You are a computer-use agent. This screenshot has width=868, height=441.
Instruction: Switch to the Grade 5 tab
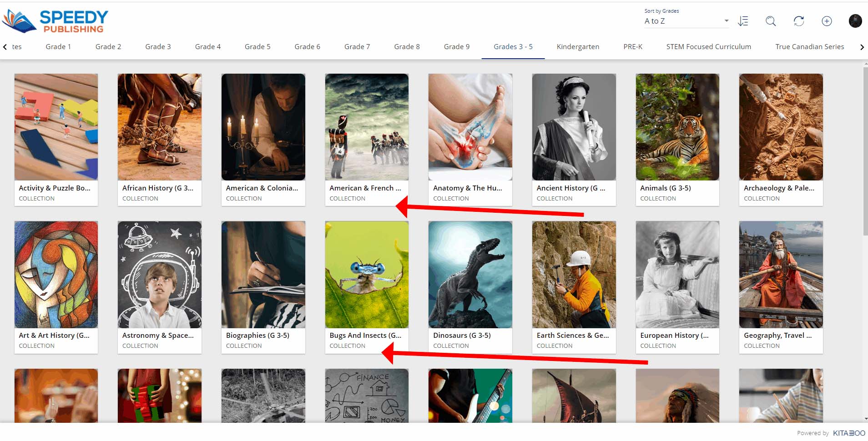(257, 46)
